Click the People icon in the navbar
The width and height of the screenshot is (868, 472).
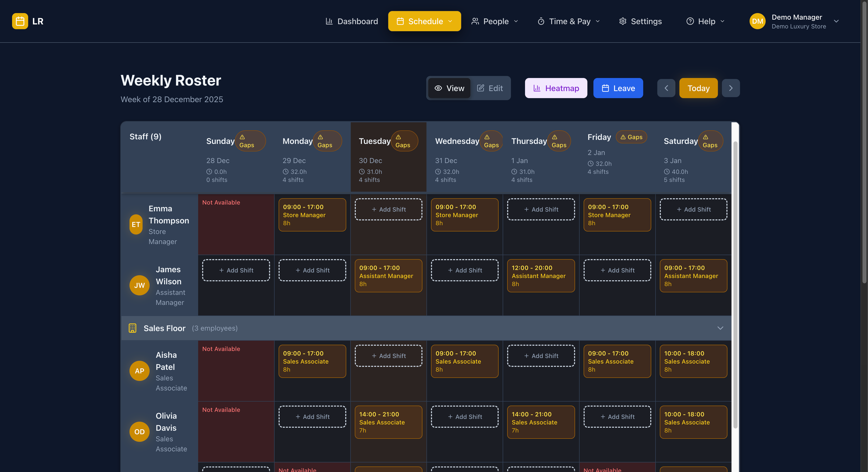(475, 21)
